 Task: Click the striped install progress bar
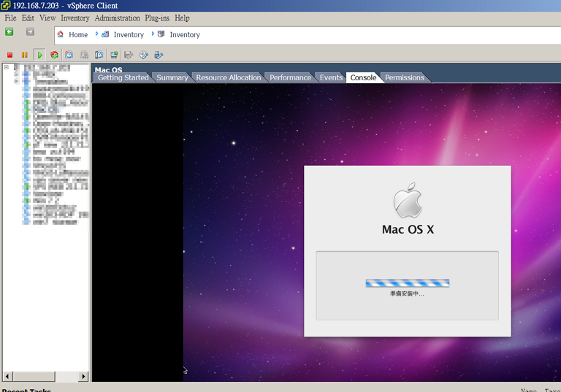(407, 283)
